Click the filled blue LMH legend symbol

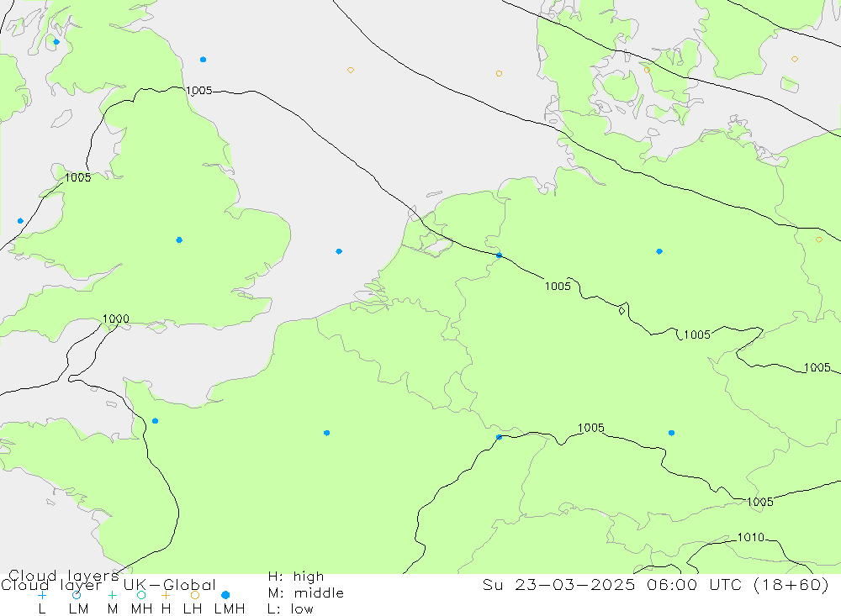pyautogui.click(x=225, y=595)
